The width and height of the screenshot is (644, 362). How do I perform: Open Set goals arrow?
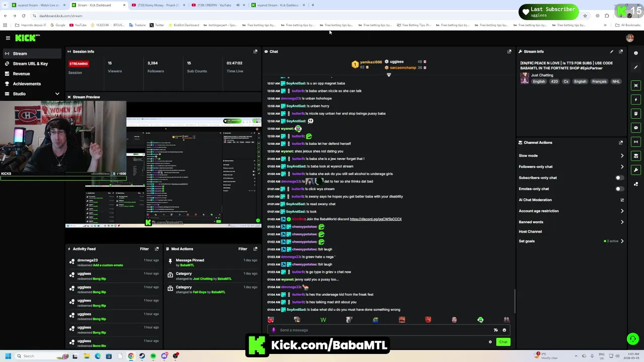[622, 241]
